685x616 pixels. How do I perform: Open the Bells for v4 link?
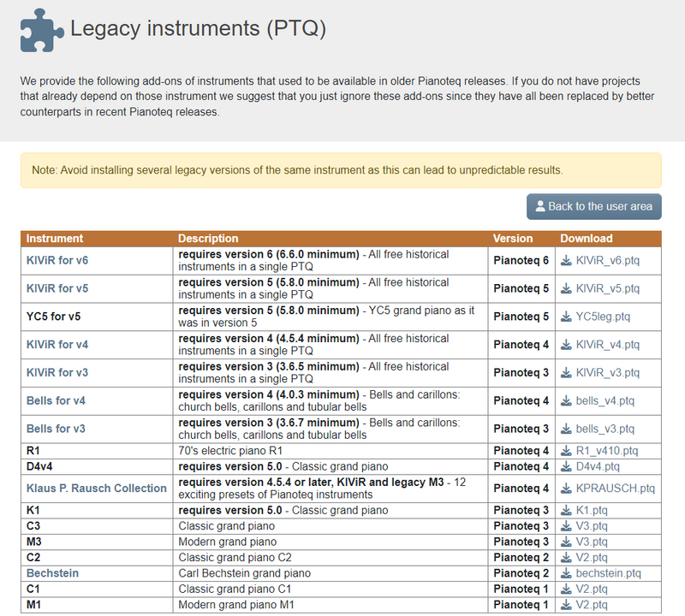point(56,400)
